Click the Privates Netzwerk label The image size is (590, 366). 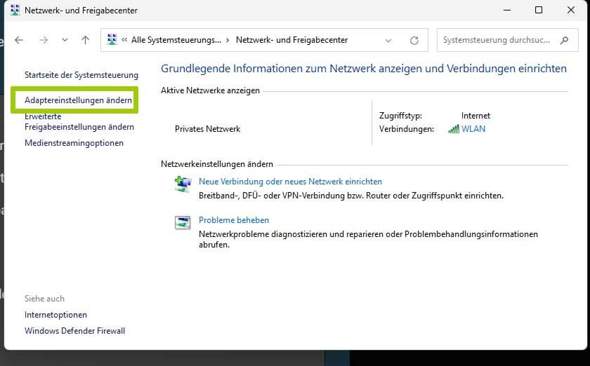pyautogui.click(x=207, y=129)
